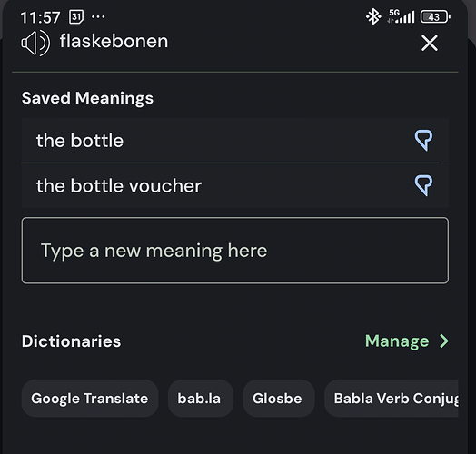Tap the 5G signal strength icon

pos(401,16)
